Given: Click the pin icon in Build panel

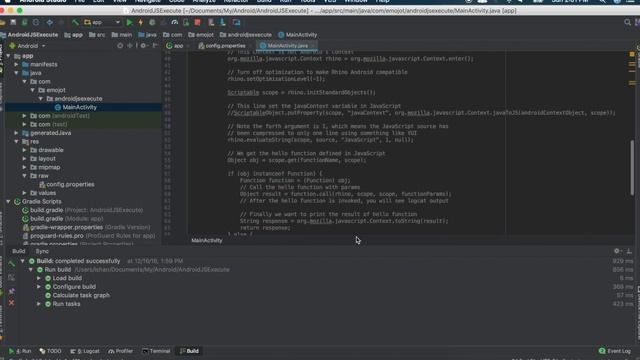Looking at the screenshot, I should click(x=11, y=291).
